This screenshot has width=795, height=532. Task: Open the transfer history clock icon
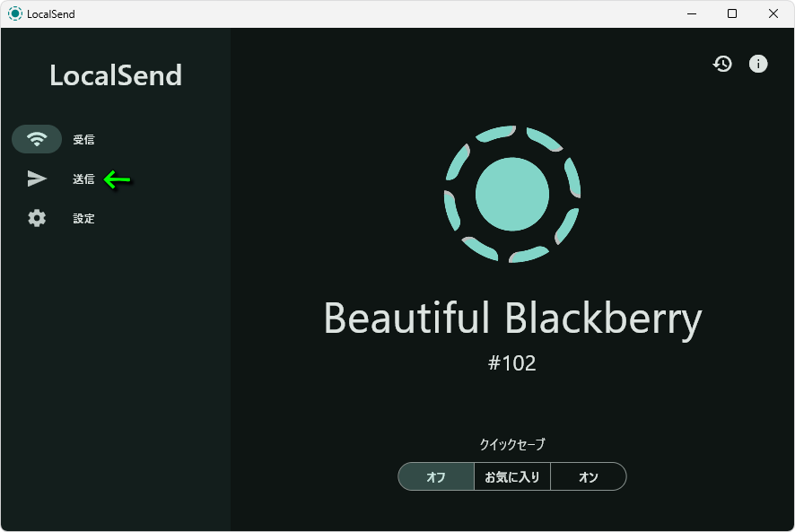coord(722,64)
